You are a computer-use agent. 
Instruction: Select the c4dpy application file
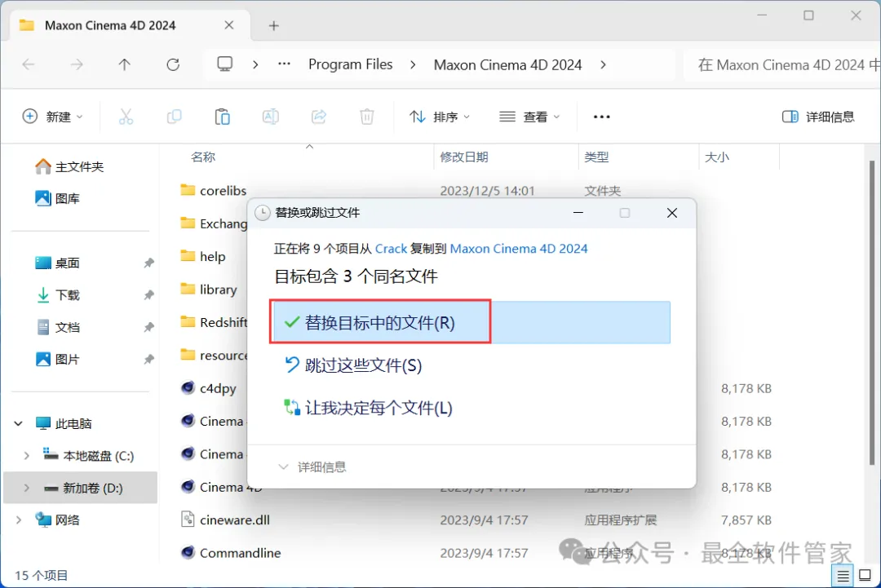(209, 389)
